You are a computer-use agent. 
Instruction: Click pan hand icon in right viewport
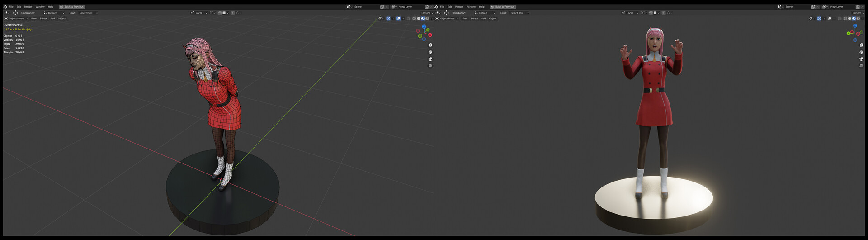click(x=861, y=52)
